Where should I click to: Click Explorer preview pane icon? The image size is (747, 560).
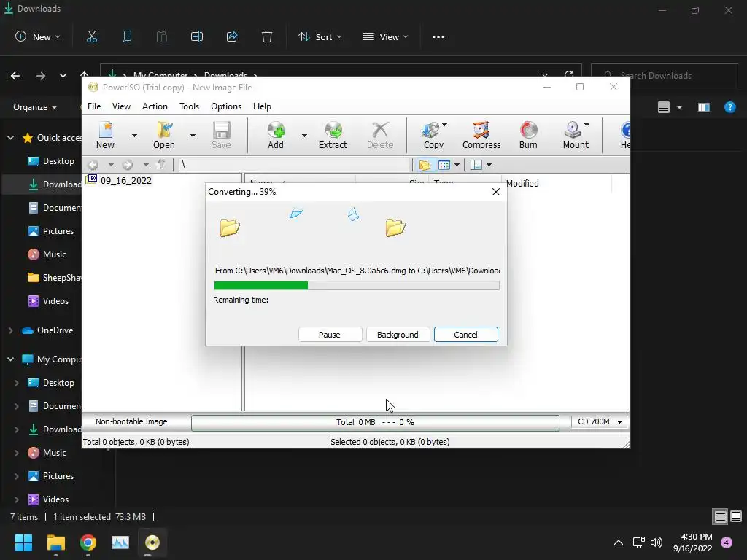(704, 107)
